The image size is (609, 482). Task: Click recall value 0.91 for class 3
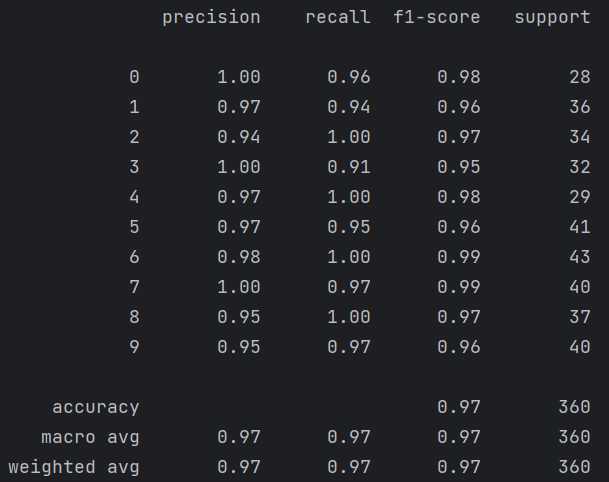(x=348, y=167)
